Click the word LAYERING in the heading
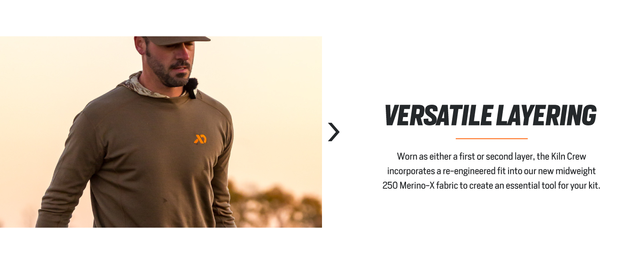 point(546,115)
